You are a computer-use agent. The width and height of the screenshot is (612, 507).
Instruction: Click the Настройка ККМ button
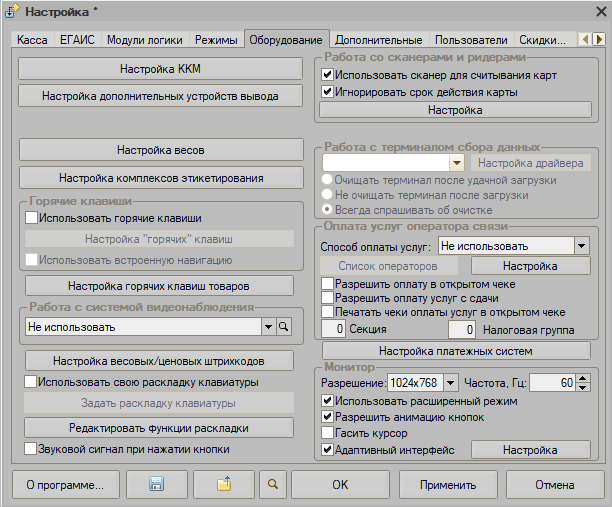pyautogui.click(x=160, y=69)
